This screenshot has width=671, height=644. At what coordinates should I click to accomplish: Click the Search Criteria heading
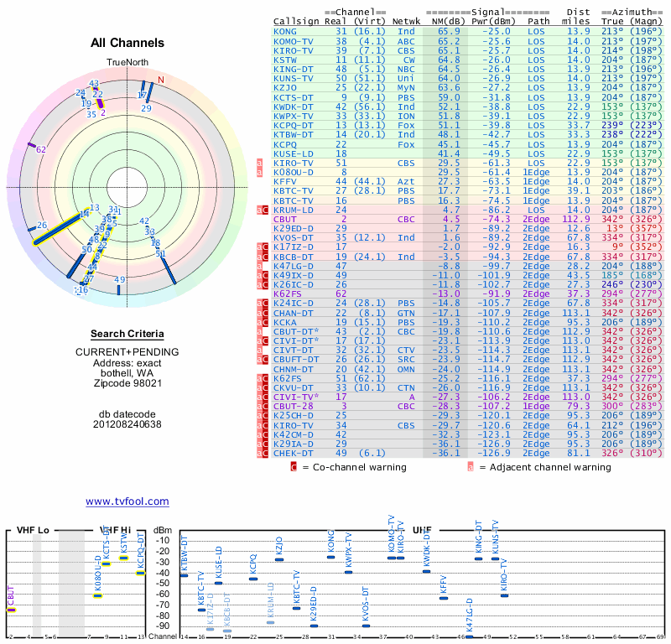tap(127, 334)
